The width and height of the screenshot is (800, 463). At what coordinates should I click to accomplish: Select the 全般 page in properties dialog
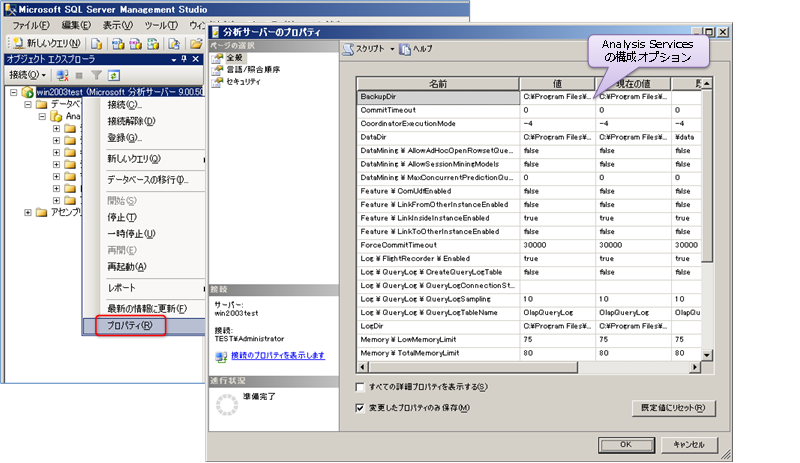coord(235,57)
